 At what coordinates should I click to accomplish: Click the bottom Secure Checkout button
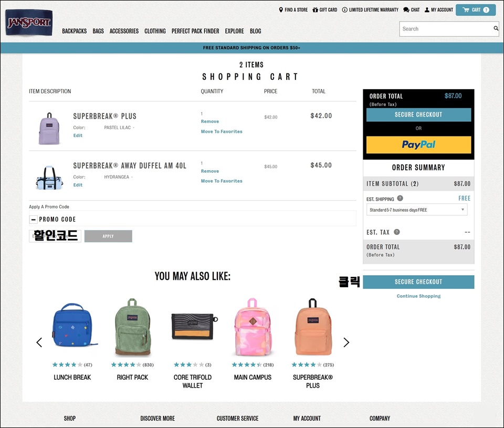(418, 281)
